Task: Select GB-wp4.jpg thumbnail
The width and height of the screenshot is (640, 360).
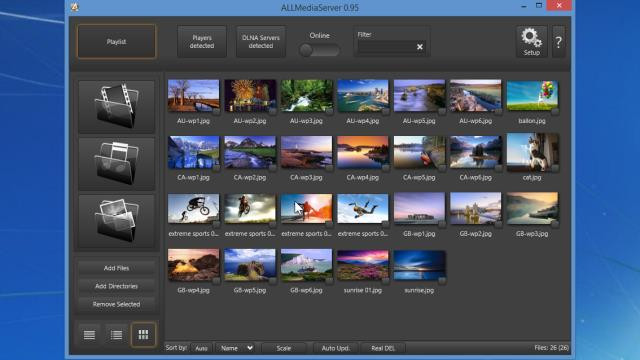Action: (x=193, y=265)
